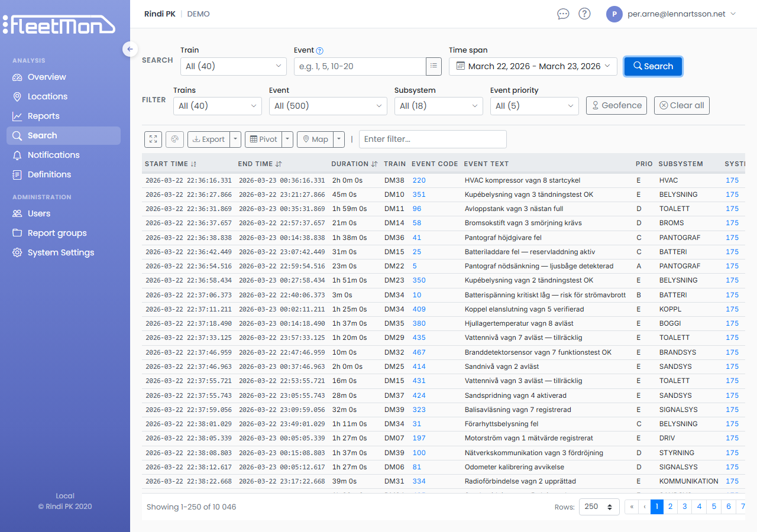This screenshot has height=532, width=757.
Task: Toggle sorting on the END TIME column
Action: pyautogui.click(x=278, y=164)
